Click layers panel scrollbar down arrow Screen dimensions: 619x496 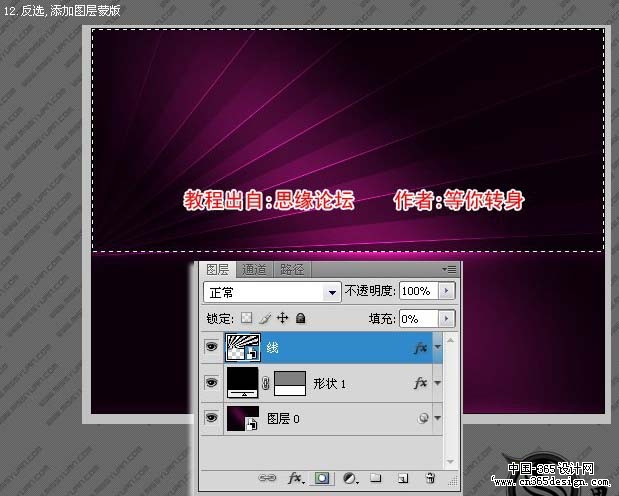[450, 461]
